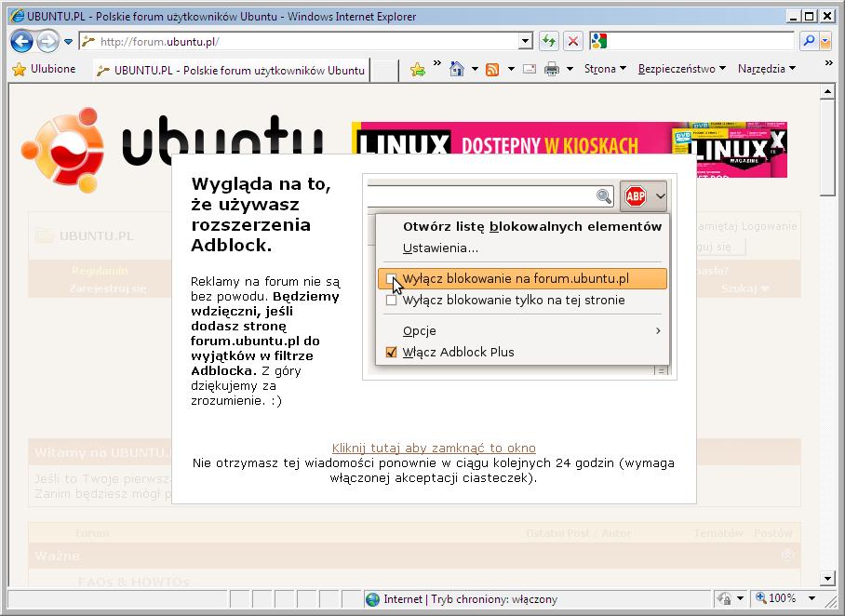Select the UBUNTU.PL forum tab
This screenshot has width=845, height=616.
coord(231,70)
